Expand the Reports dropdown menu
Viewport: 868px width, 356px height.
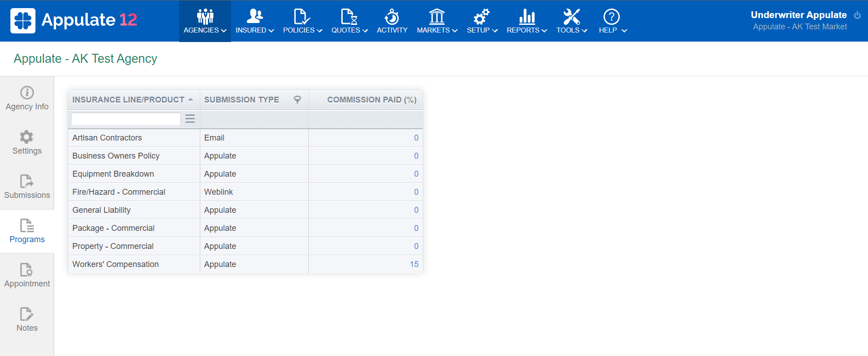[527, 21]
